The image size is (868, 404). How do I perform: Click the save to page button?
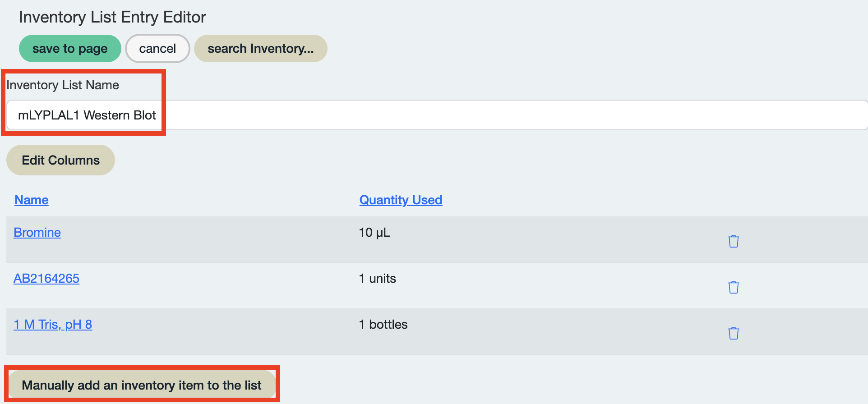(70, 49)
